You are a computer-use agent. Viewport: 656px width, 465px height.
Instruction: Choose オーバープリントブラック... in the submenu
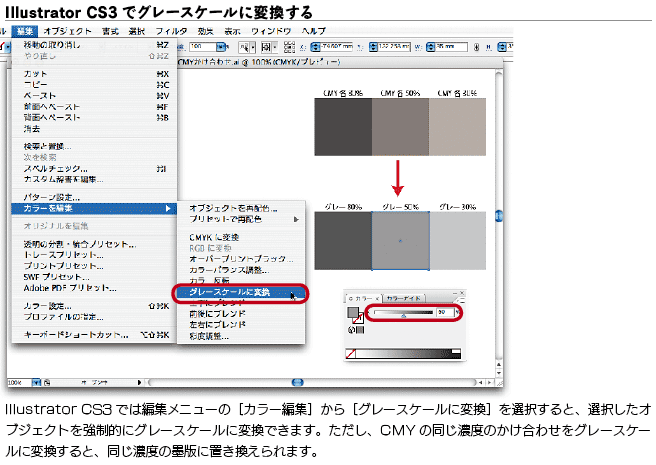tap(241, 259)
